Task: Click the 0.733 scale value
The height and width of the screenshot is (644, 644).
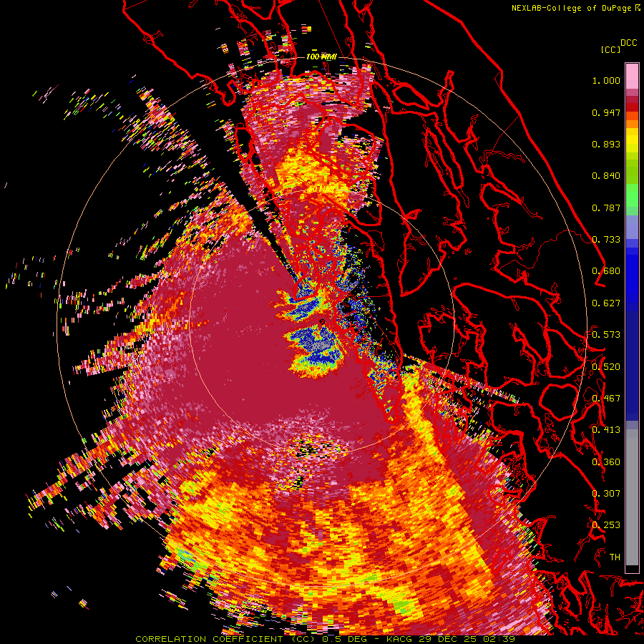Action: pos(606,240)
